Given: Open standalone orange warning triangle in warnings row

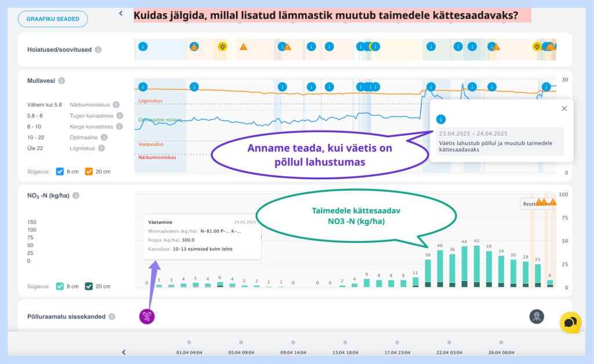Looking at the screenshot, I should pyautogui.click(x=244, y=47).
